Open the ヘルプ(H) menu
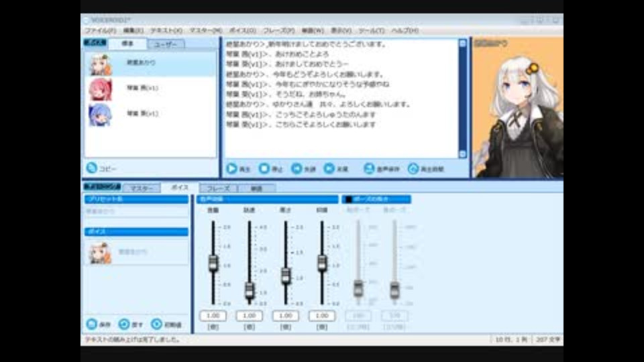644x362 pixels. click(405, 31)
